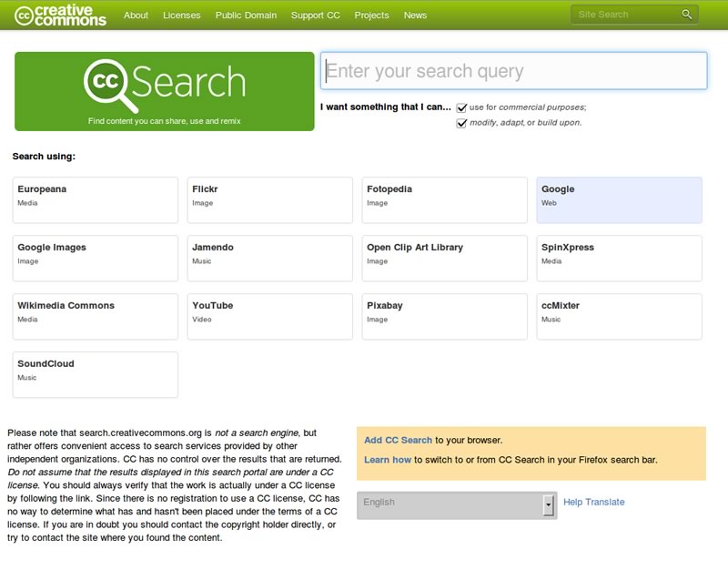Select the Wikimedia Commons source
This screenshot has width=728, height=570.
(95, 316)
